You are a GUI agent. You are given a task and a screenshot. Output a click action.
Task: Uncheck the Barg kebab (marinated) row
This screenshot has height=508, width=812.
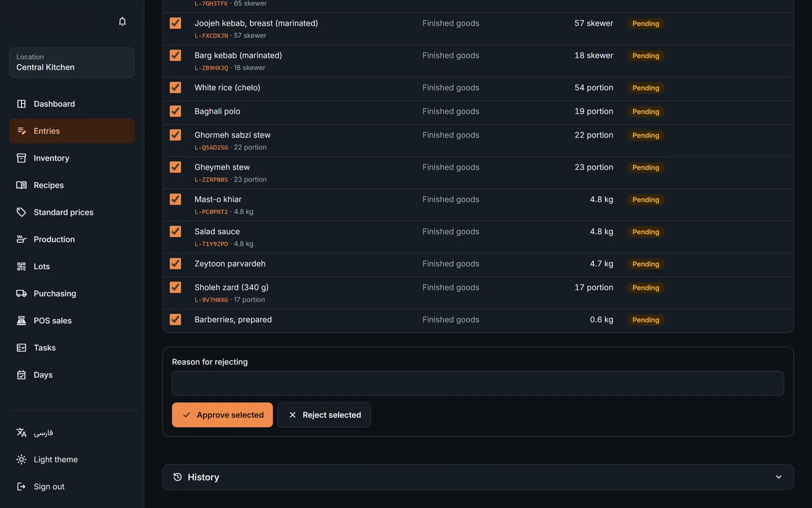(x=175, y=55)
